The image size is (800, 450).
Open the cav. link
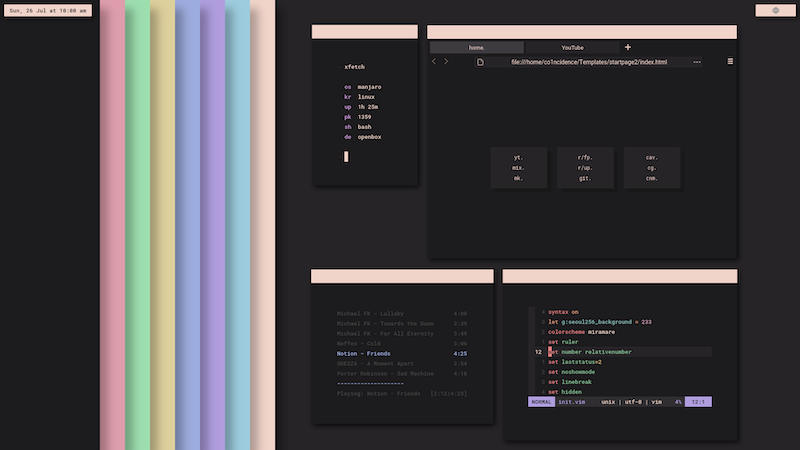click(652, 158)
